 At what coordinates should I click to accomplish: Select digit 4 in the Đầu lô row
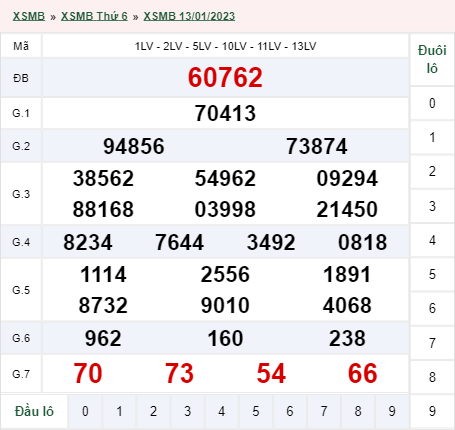click(222, 411)
